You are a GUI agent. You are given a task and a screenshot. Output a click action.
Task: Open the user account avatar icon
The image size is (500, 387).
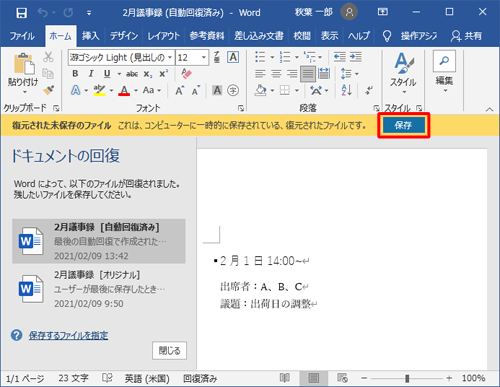(349, 12)
